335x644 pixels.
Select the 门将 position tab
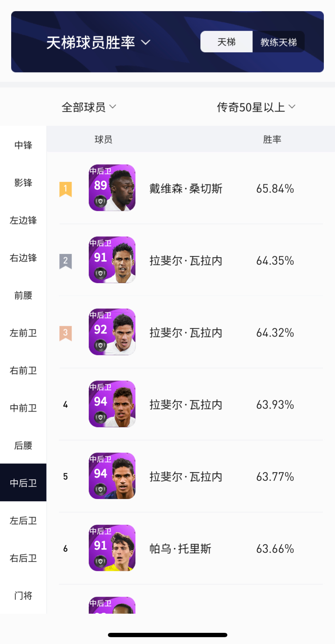(x=23, y=595)
